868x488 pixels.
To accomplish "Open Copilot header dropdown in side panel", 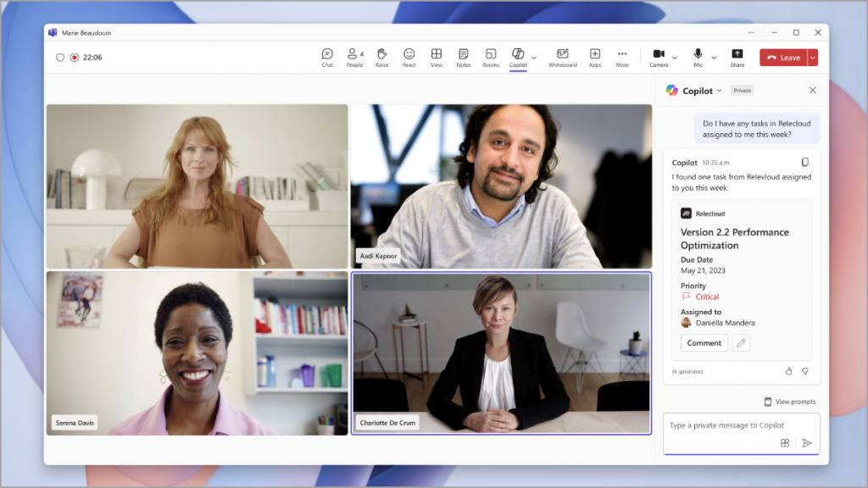I will pyautogui.click(x=719, y=91).
